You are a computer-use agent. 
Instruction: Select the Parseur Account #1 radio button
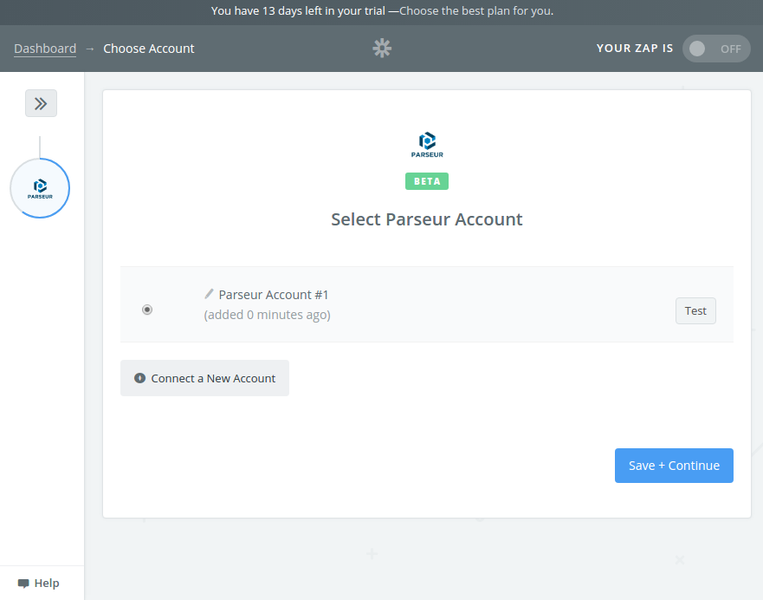(147, 309)
